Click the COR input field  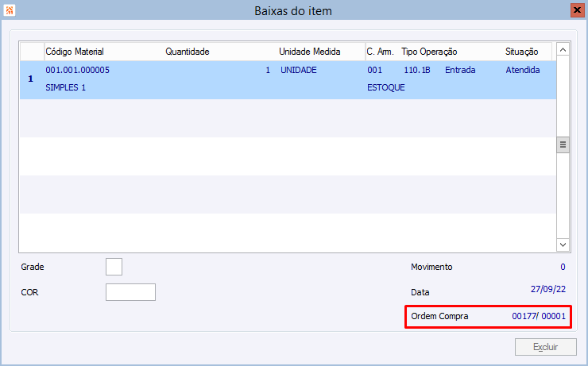pyautogui.click(x=130, y=292)
